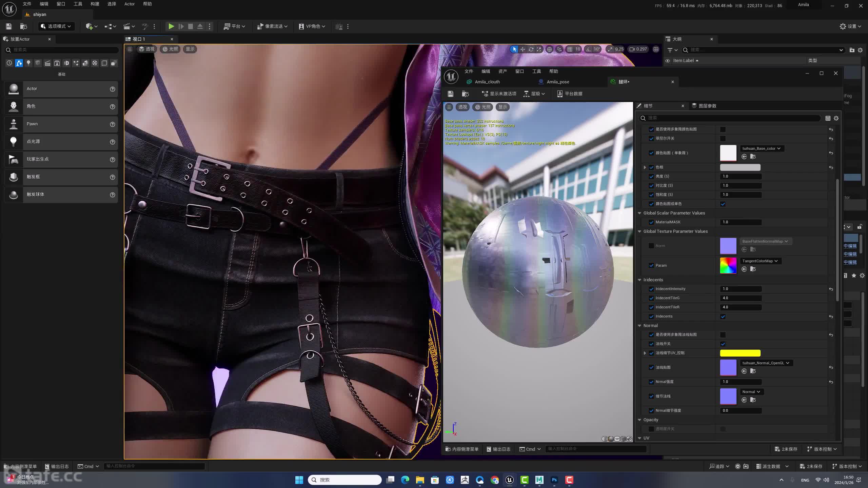Disable MaterialMASK parameter override checkbox
Image resolution: width=868 pixels, height=488 pixels.
(651, 222)
